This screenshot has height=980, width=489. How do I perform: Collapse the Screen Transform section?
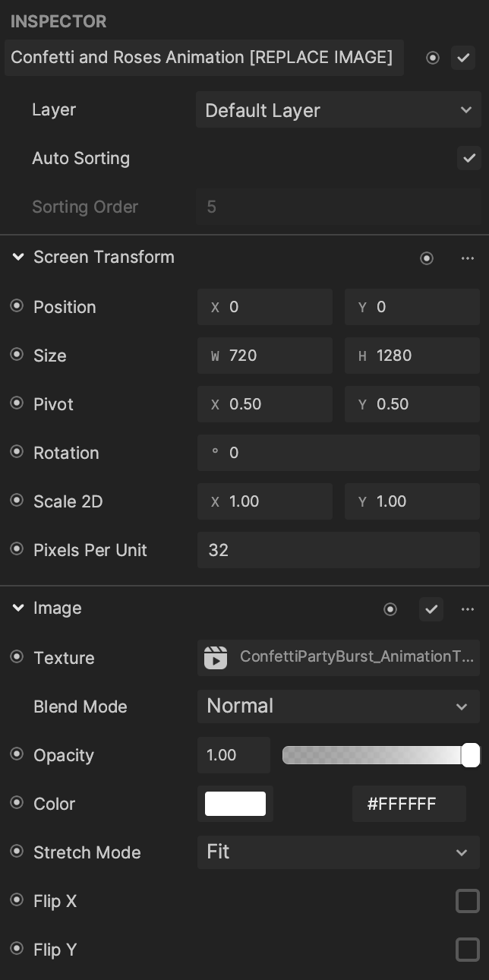click(18, 258)
